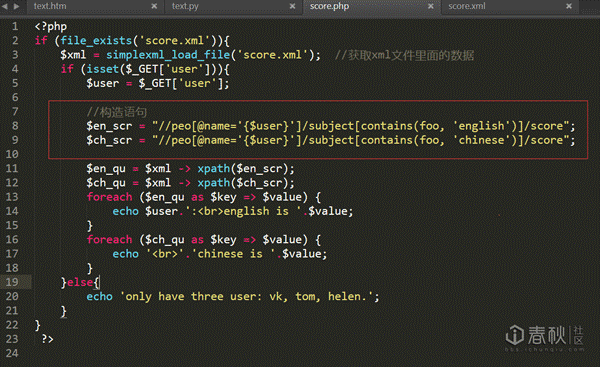The width and height of the screenshot is (600, 367).
Task: Click echo keyword on line 14
Action: (126, 211)
